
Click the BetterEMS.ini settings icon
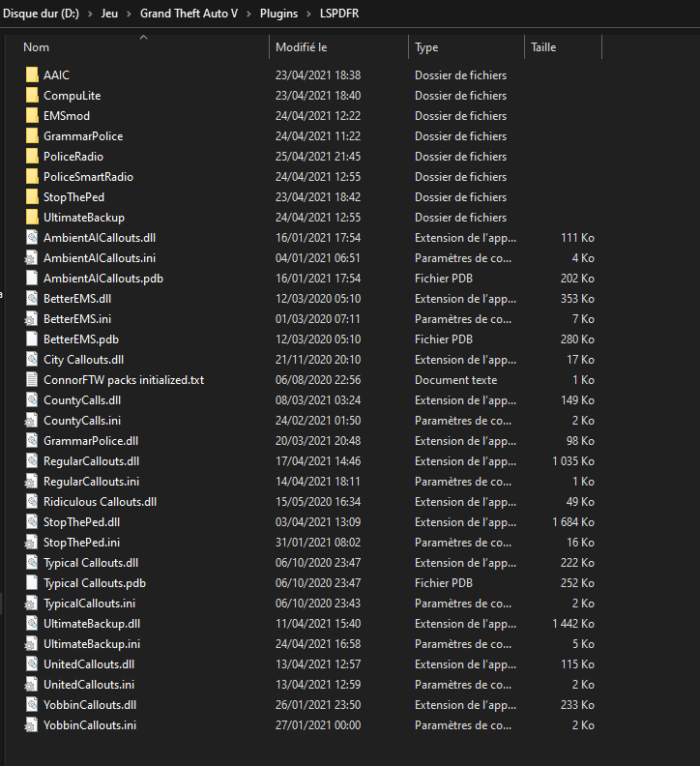tap(32, 319)
